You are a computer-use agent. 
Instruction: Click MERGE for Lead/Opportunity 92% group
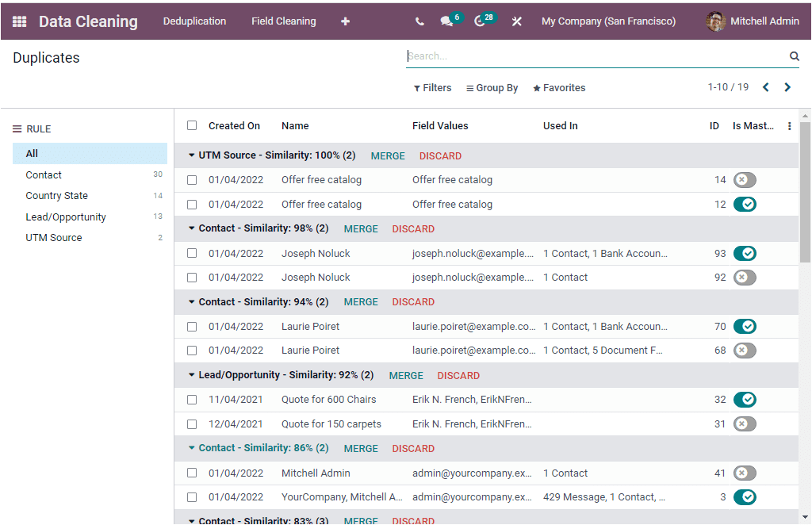pyautogui.click(x=406, y=376)
